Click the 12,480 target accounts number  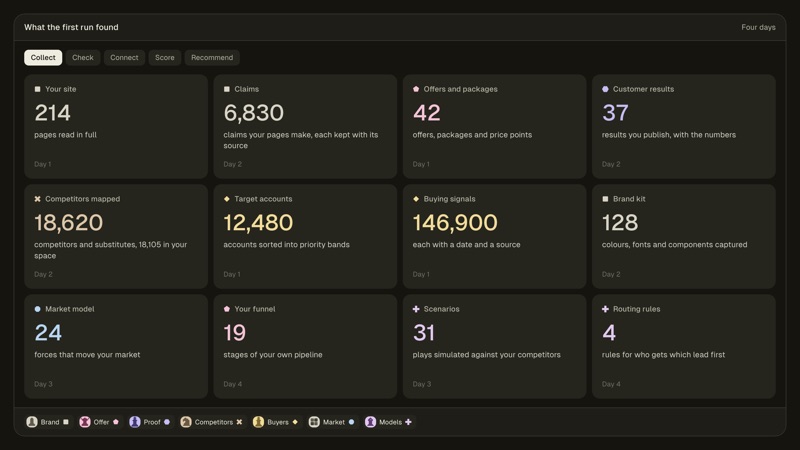258,223
